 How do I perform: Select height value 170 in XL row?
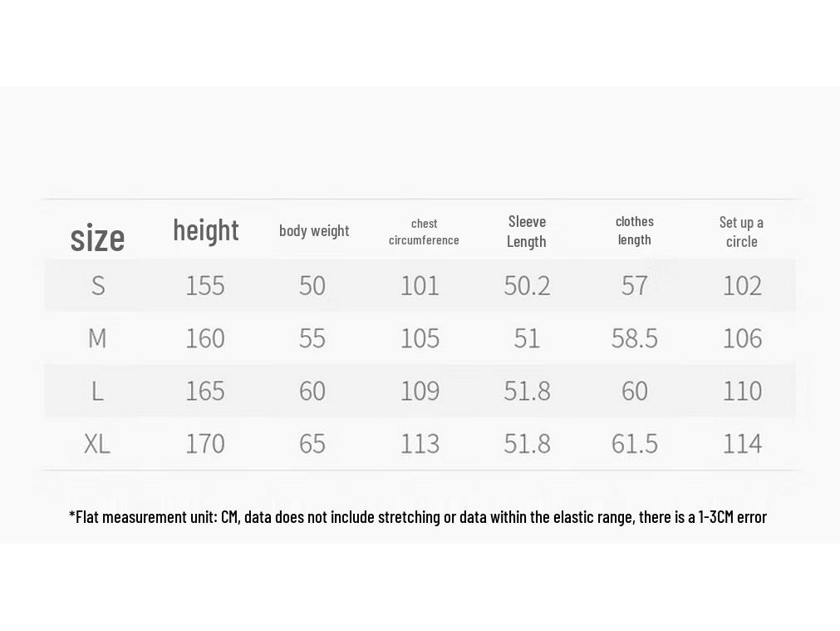tap(205, 444)
